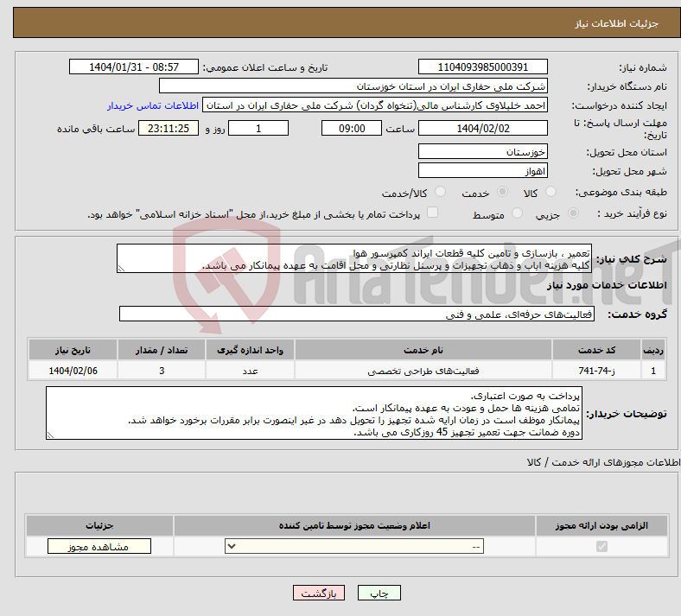Click the جزئیات column header in permits table
The width and height of the screenshot is (681, 616).
99,525
